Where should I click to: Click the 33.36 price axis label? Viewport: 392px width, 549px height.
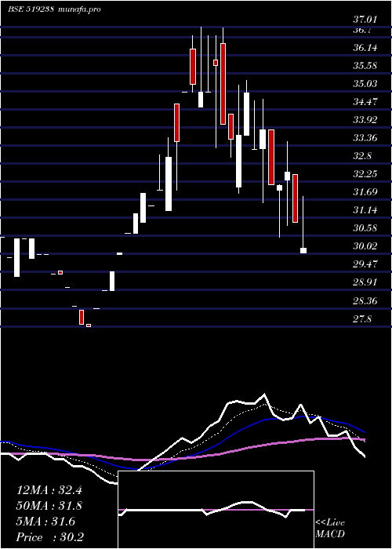(x=365, y=138)
